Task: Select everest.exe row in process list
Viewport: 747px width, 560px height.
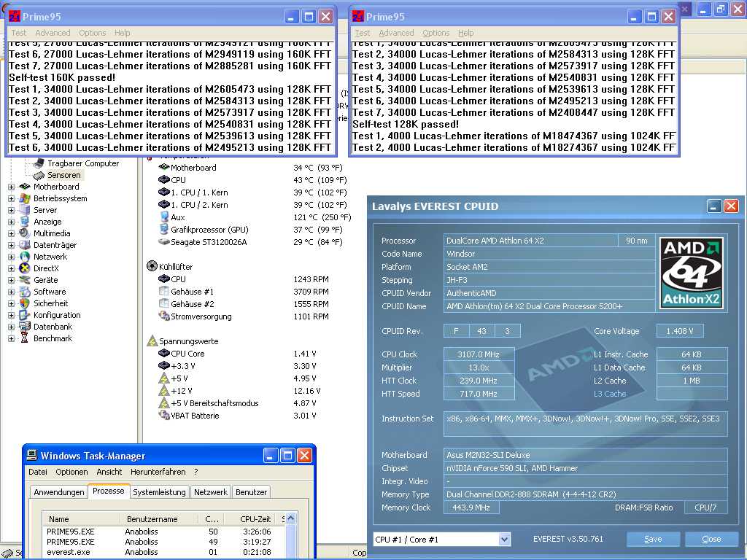Action: tap(164, 553)
